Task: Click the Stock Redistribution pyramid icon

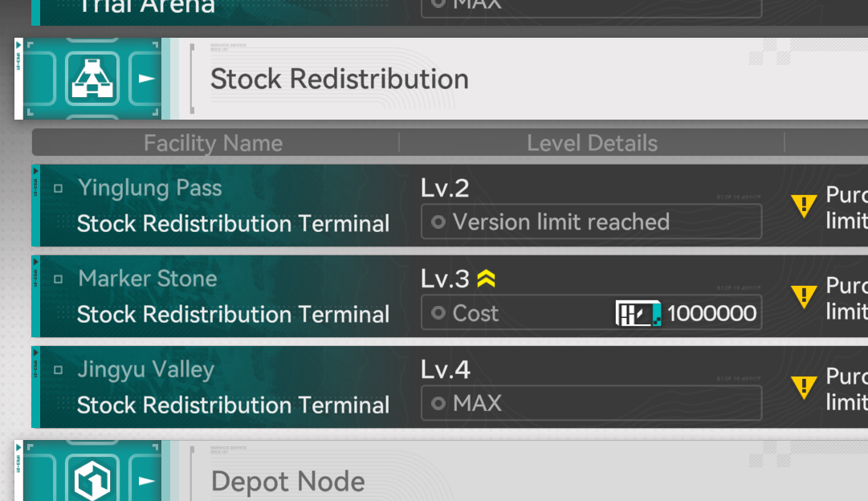Action: (x=92, y=78)
